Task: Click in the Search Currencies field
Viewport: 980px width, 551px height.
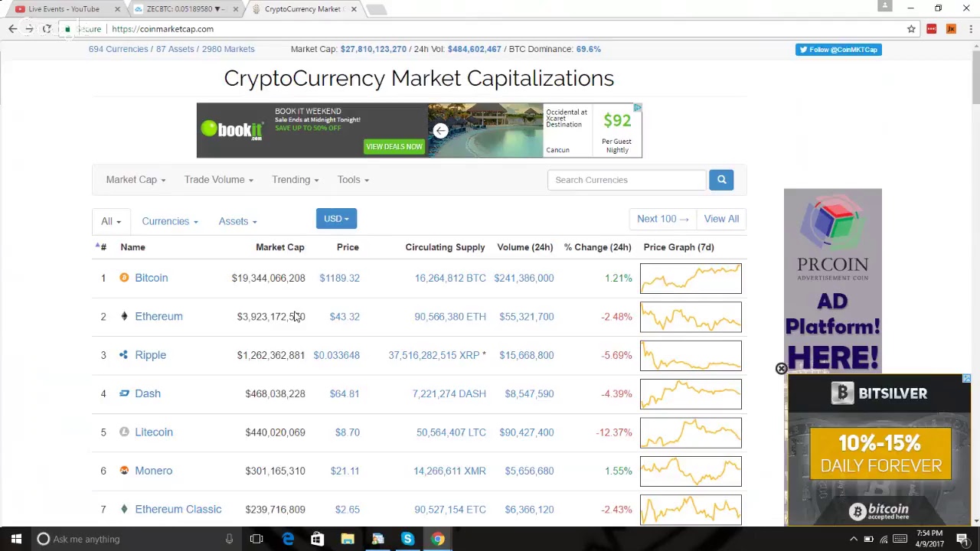Action: (626, 180)
